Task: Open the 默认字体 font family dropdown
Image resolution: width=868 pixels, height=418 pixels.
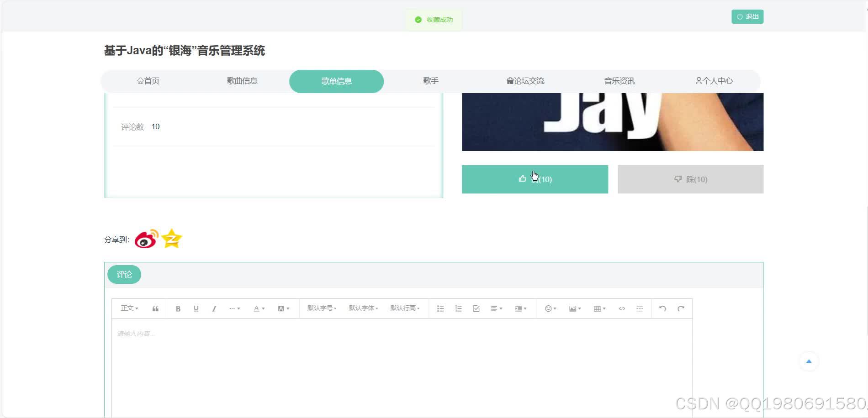Action: 363,308
